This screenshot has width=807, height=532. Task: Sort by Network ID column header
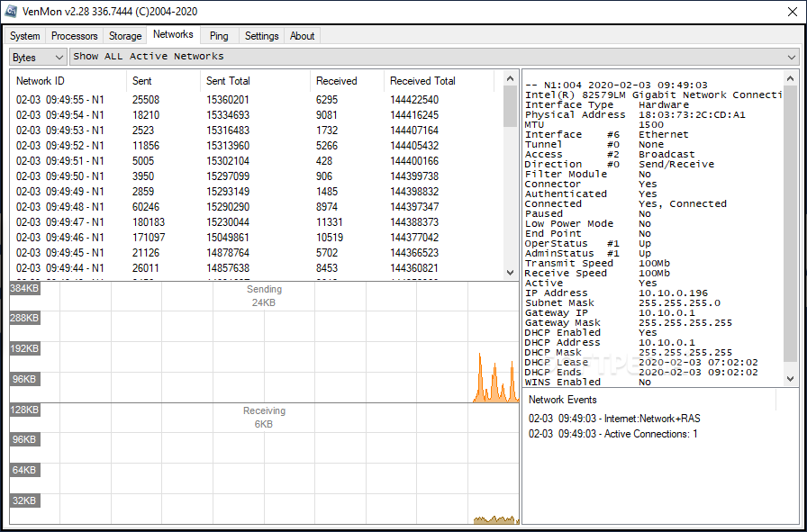click(x=68, y=81)
